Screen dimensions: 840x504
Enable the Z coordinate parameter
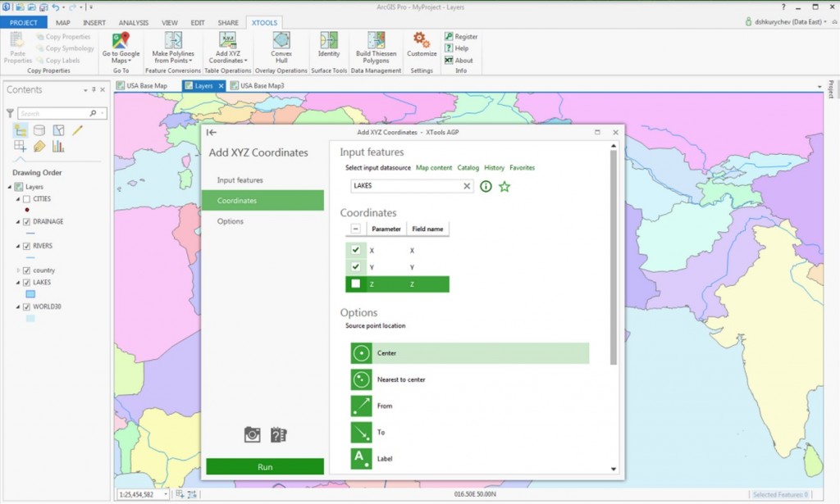click(x=355, y=284)
